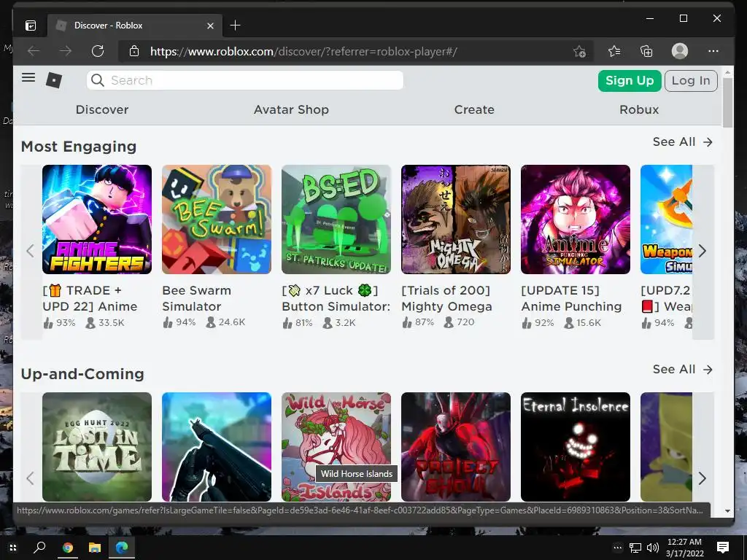Click the Edge taskbar icon

click(x=122, y=548)
